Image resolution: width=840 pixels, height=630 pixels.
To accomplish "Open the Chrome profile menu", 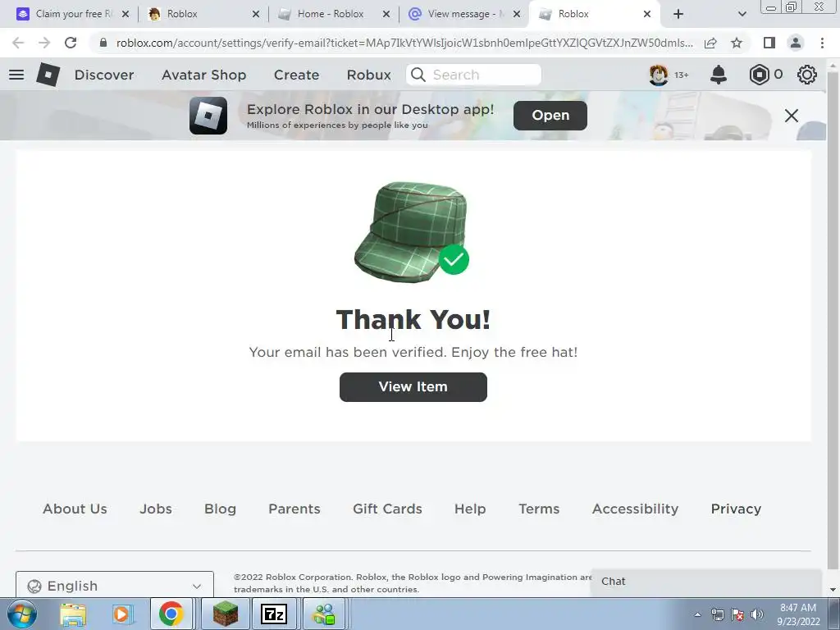I will pyautogui.click(x=796, y=43).
